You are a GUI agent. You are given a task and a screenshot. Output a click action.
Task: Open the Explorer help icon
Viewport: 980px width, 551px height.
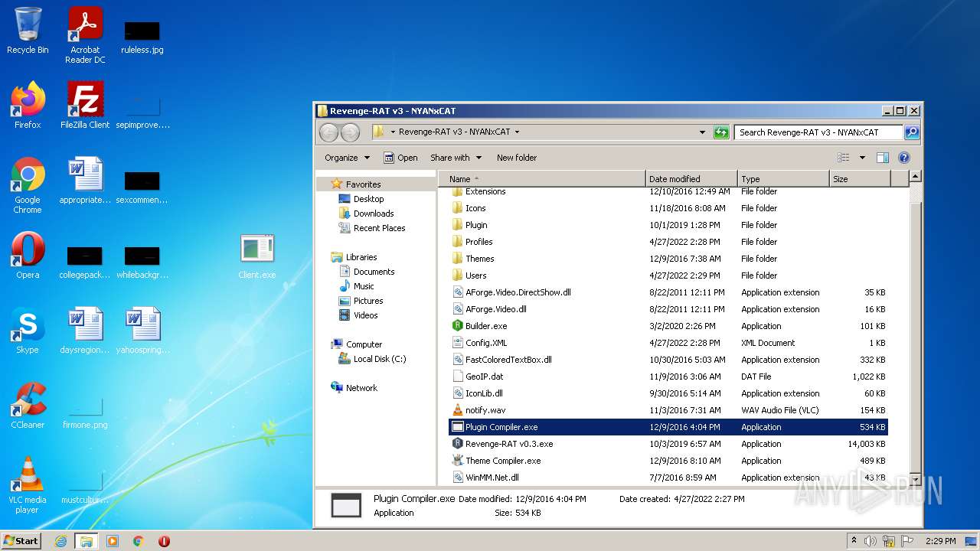pyautogui.click(x=903, y=158)
